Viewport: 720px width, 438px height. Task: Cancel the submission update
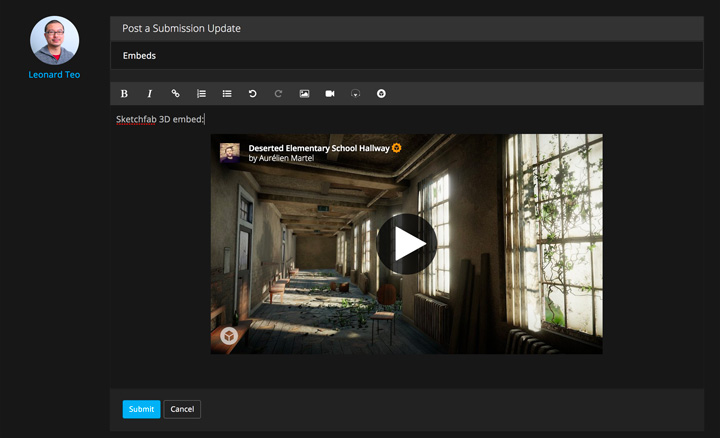coord(182,409)
